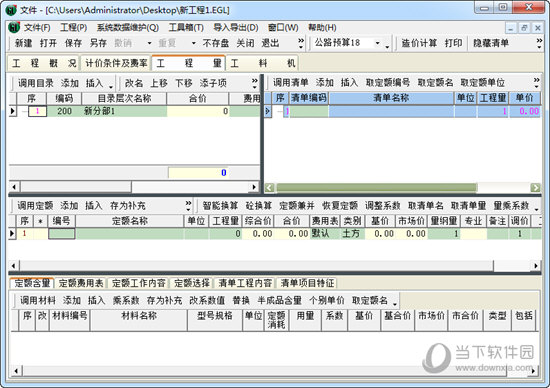Click the 砼换算 button
This screenshot has height=388, width=550.
pyautogui.click(x=259, y=206)
